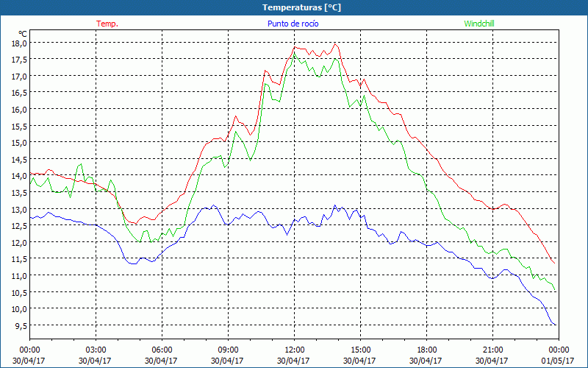The width and height of the screenshot is (588, 368).
Task: Click the 15:00 time axis label
Action: (360, 350)
